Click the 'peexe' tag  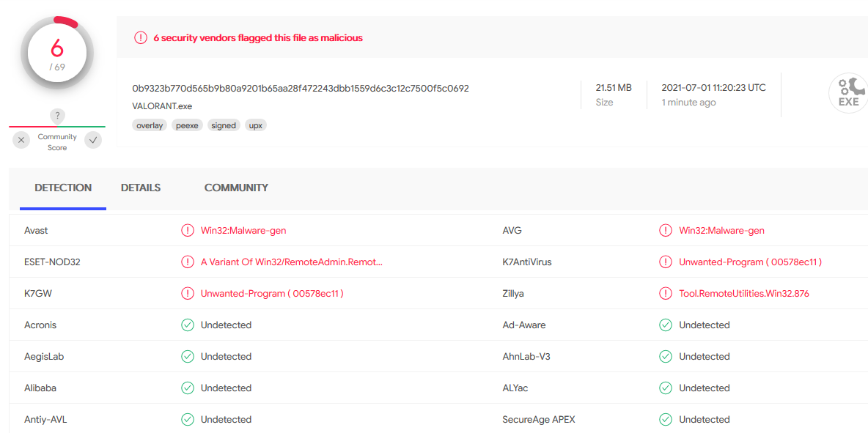(187, 125)
